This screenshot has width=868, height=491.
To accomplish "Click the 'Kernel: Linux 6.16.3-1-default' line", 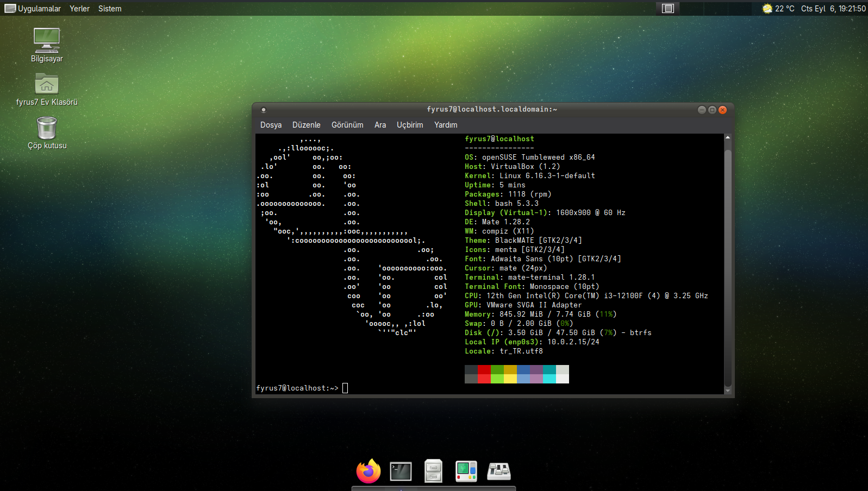I will click(x=530, y=175).
